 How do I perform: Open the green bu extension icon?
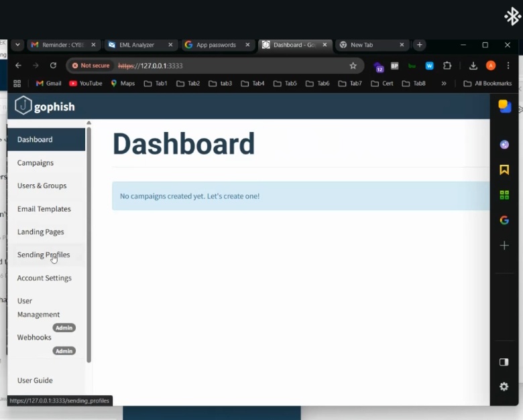click(x=412, y=66)
